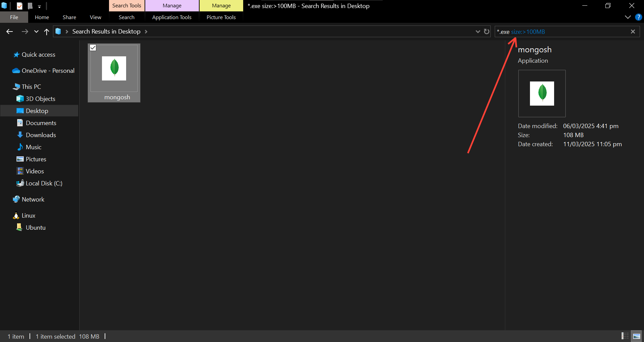Screen dimensions: 644x342
Task: Switch to Details view in status bar
Action: tap(625, 336)
